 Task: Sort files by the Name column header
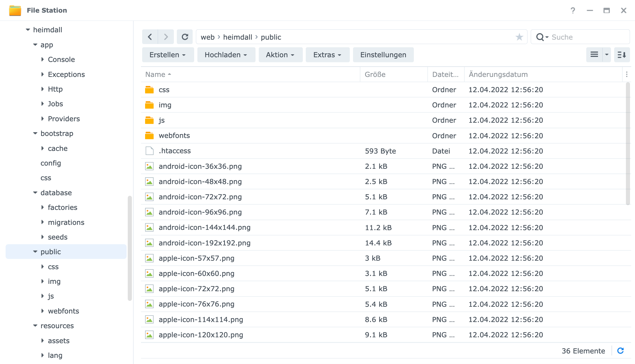[x=155, y=74]
